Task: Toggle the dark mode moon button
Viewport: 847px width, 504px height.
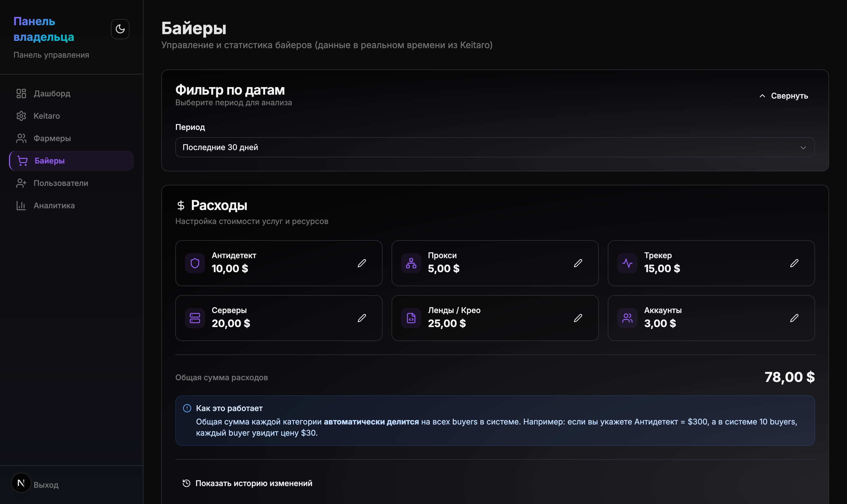Action: coord(120,29)
